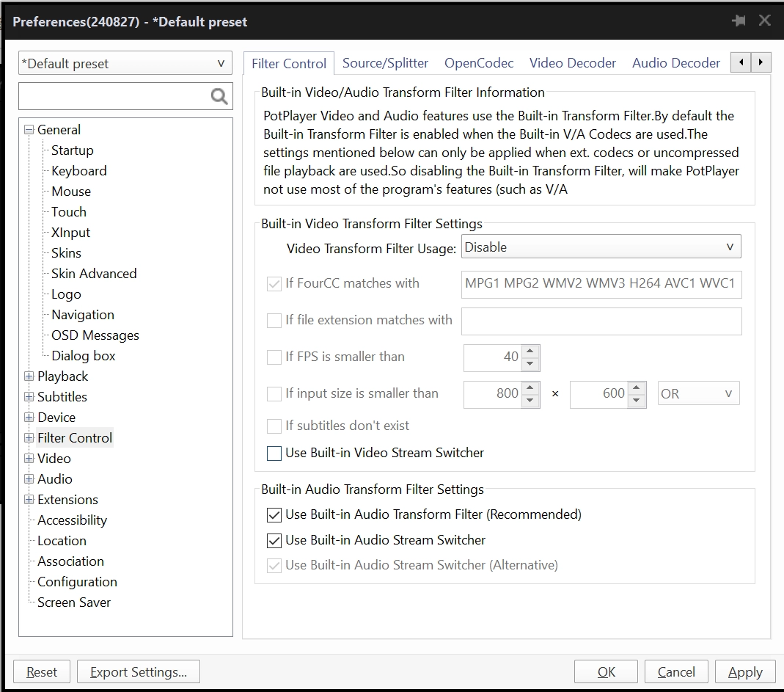Confirm with the OK button
Image resolution: width=784 pixels, height=692 pixels.
tap(606, 671)
